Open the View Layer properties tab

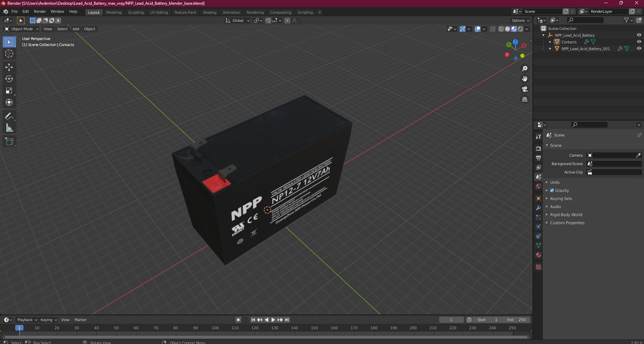[x=538, y=167]
